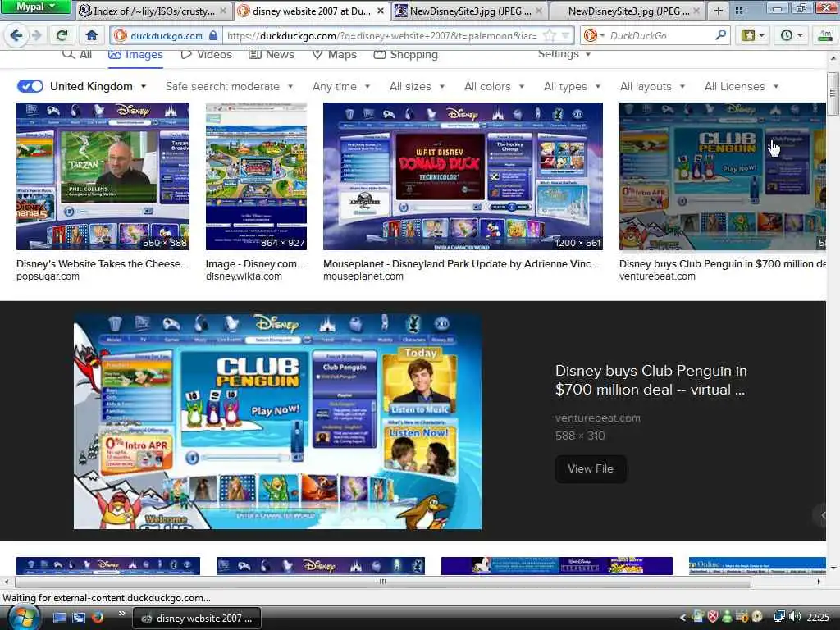Click the volume speaker tray icon
840x630 pixels.
pos(795,617)
